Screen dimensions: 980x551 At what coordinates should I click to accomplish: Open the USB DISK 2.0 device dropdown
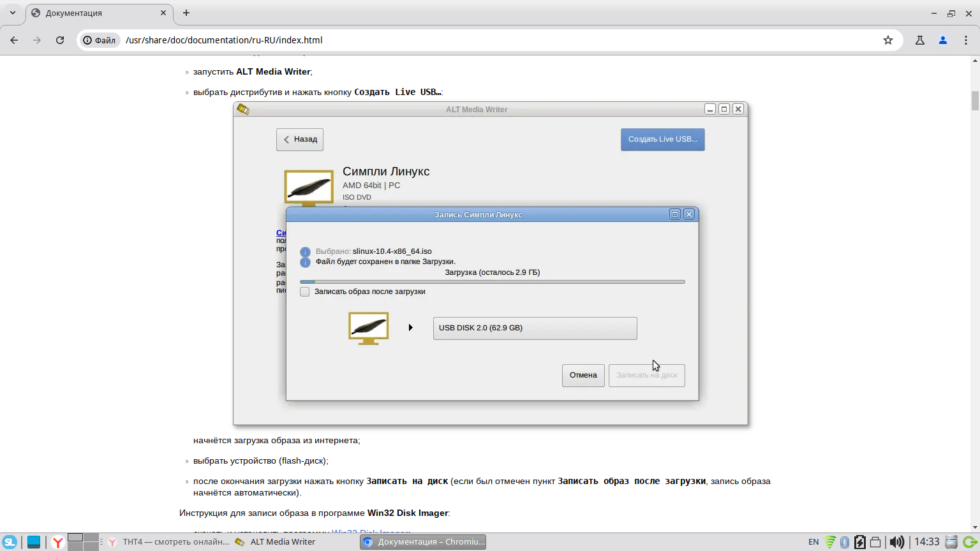[x=535, y=328]
